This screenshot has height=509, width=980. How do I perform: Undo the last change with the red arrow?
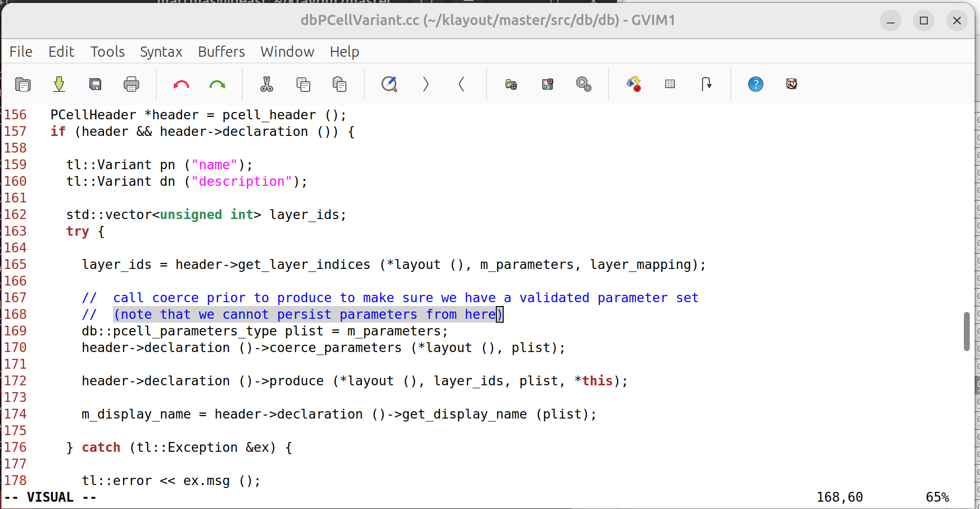[181, 85]
